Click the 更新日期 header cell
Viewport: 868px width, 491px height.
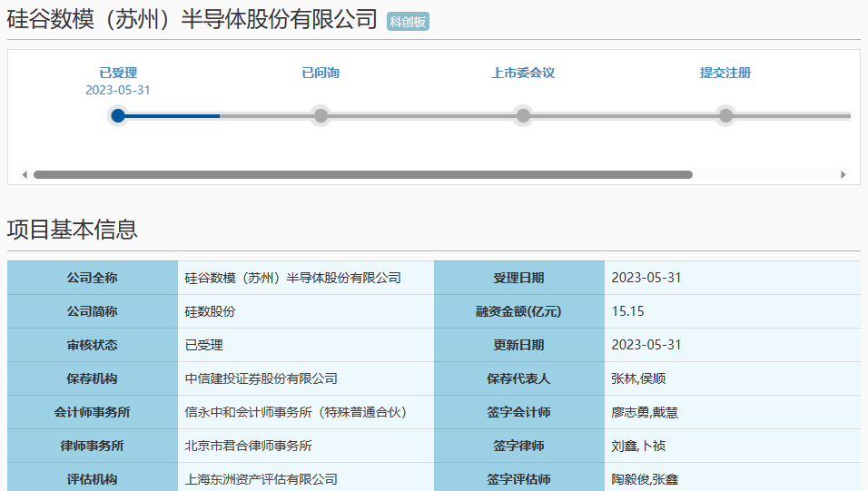[519, 346]
